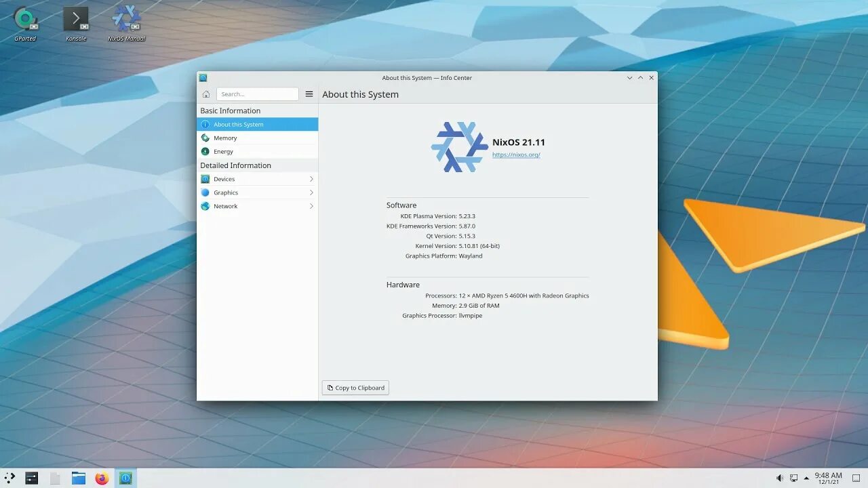Maximize the Info Center window
Viewport: 868px width, 488px height.
[x=641, y=78]
